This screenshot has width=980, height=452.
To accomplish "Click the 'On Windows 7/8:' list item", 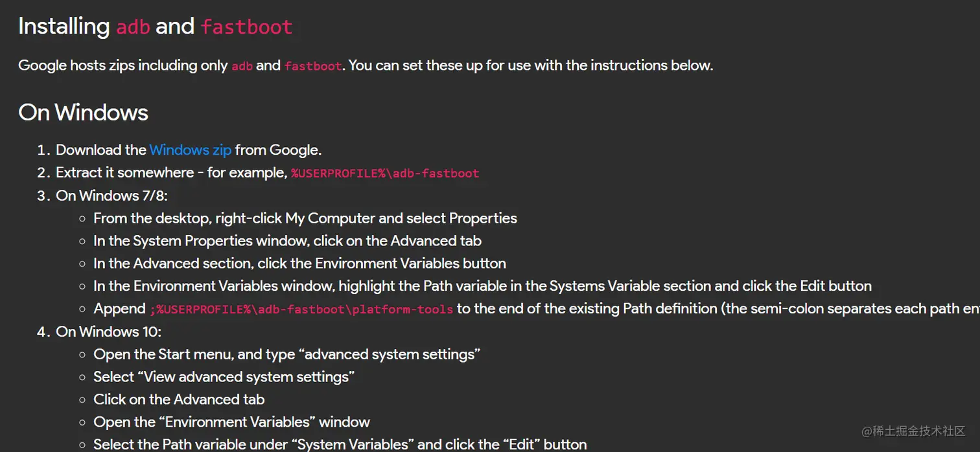I will click(x=111, y=196).
